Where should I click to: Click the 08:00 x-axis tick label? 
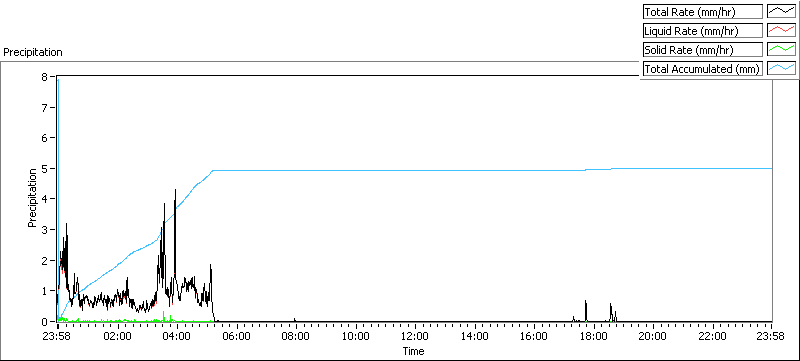296,337
